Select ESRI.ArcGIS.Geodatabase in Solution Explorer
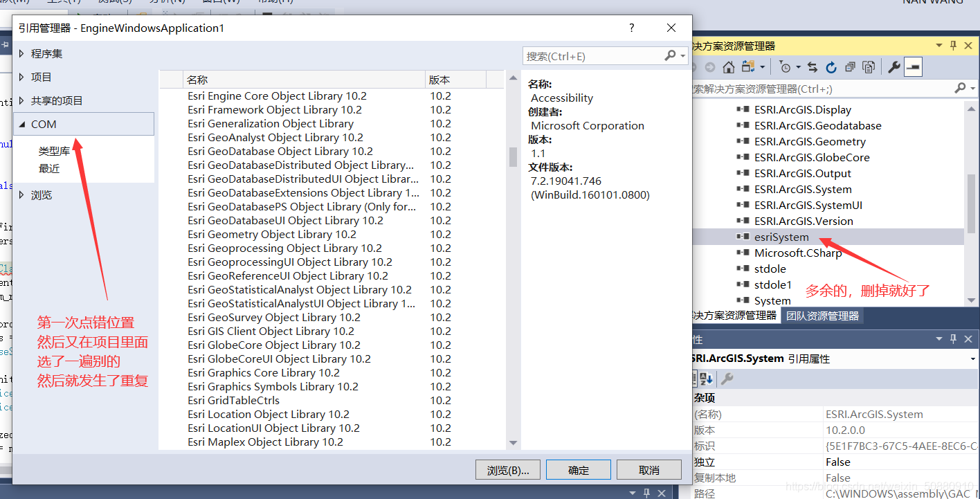980x499 pixels. (817, 125)
